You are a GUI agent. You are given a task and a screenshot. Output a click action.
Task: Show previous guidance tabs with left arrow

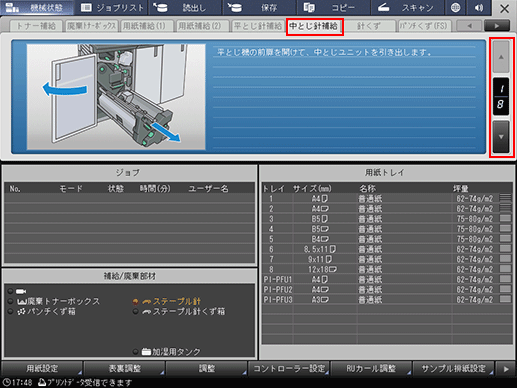tap(469, 26)
